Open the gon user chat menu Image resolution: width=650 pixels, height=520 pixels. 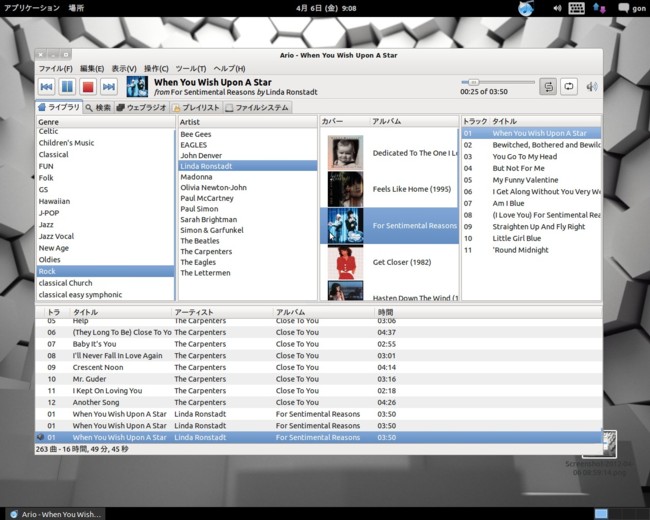point(632,8)
